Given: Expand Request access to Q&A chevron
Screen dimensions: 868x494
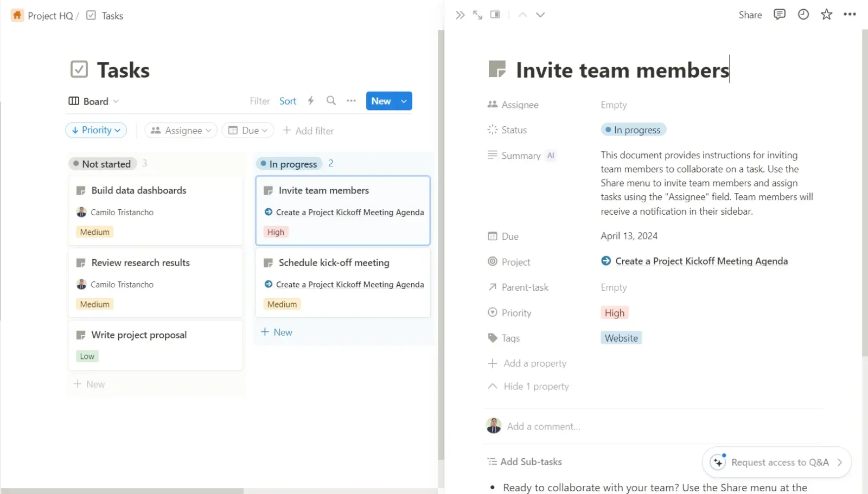Looking at the screenshot, I should tap(840, 462).
